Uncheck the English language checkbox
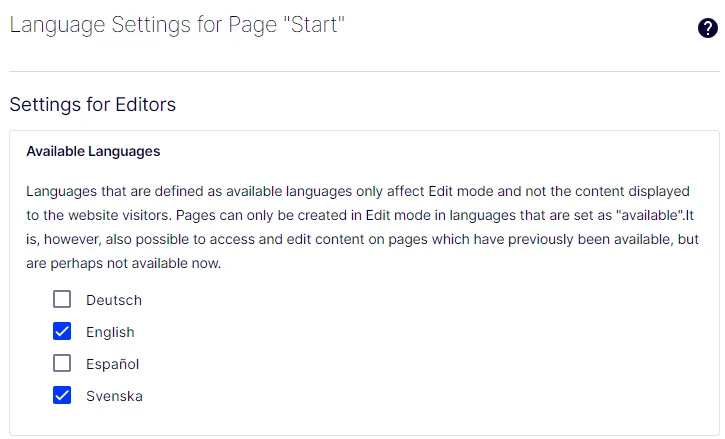 point(62,331)
